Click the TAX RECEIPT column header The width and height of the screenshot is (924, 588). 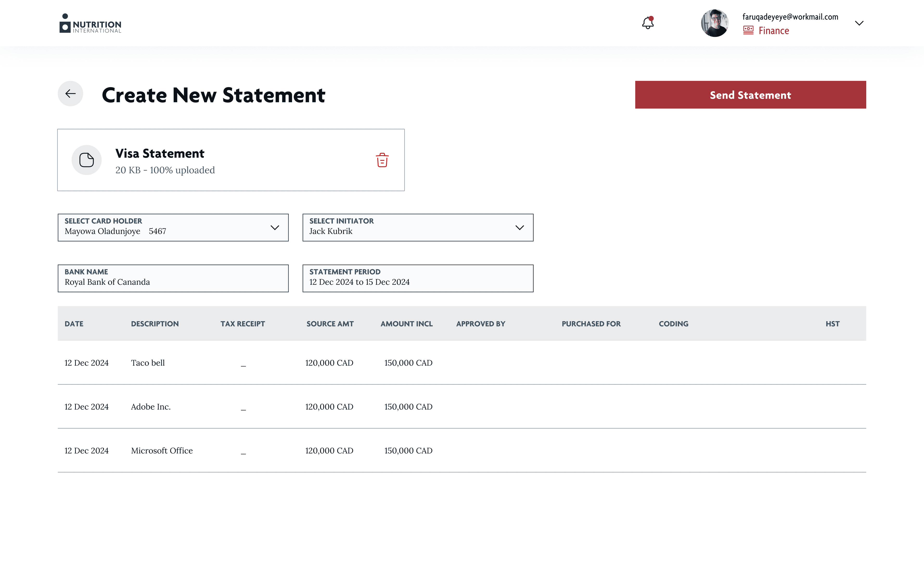243,323
